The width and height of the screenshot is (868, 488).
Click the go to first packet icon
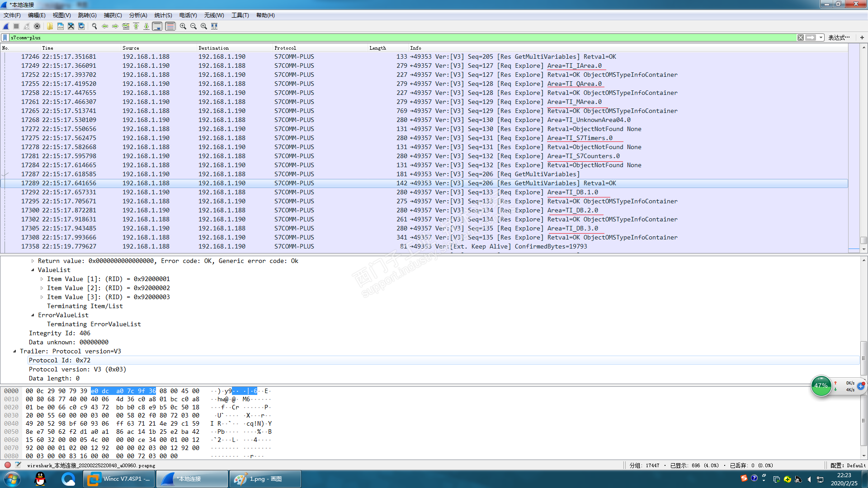click(136, 26)
